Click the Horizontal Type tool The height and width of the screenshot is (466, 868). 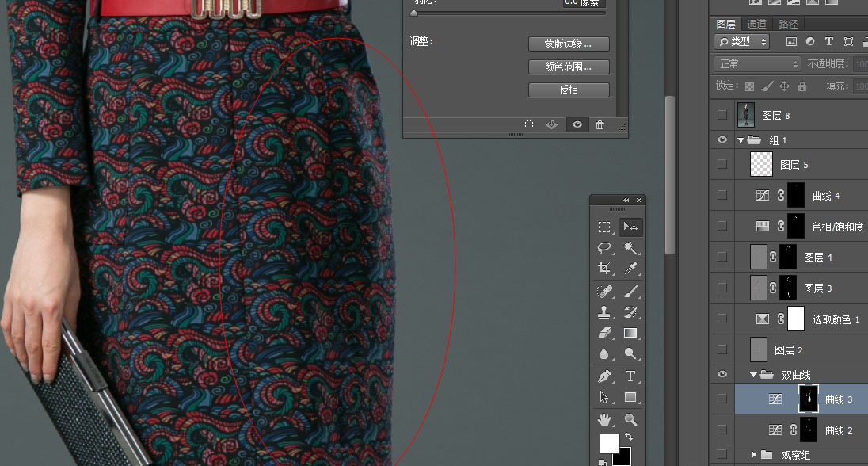630,376
